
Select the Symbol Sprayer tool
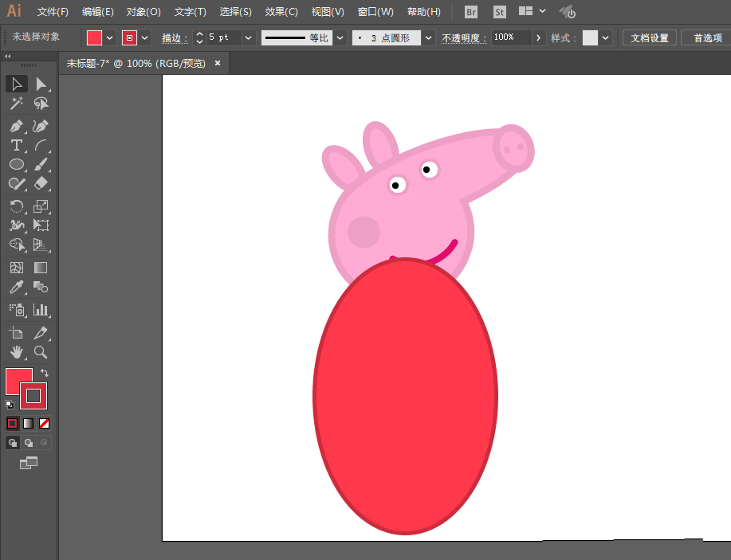17,310
